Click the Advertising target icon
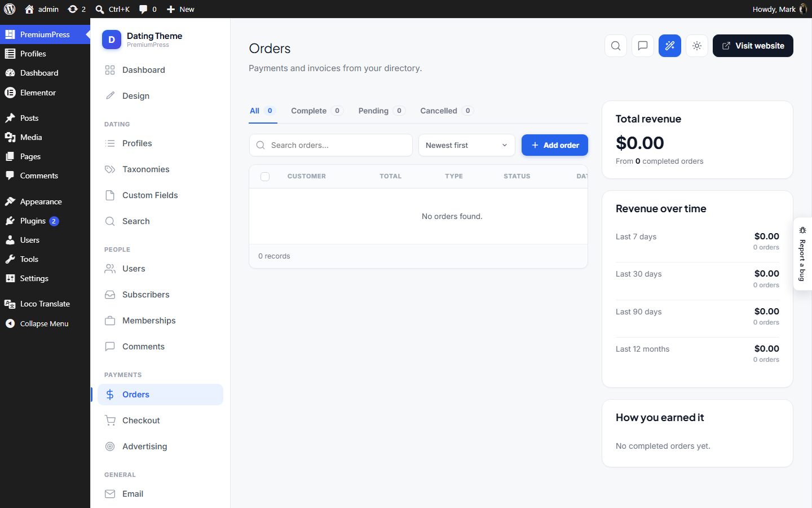Screen dimensions: 812x508 [x=110, y=446]
